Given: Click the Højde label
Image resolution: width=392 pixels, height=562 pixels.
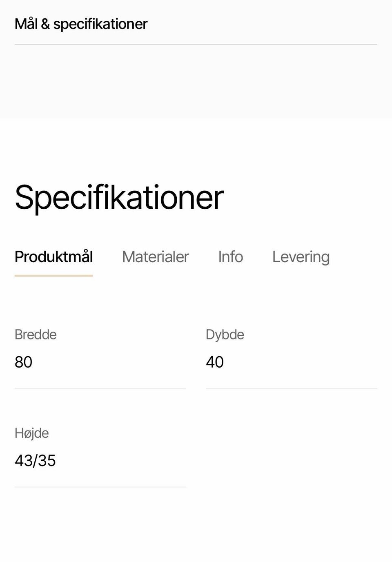Looking at the screenshot, I should pos(31,433).
